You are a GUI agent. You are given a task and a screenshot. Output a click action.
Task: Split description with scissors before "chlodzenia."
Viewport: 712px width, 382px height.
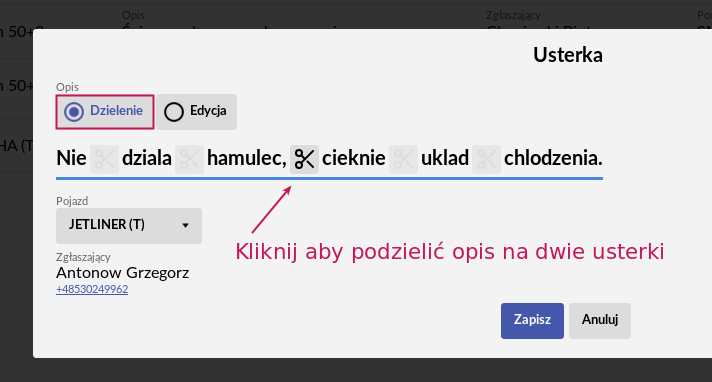pos(486,159)
